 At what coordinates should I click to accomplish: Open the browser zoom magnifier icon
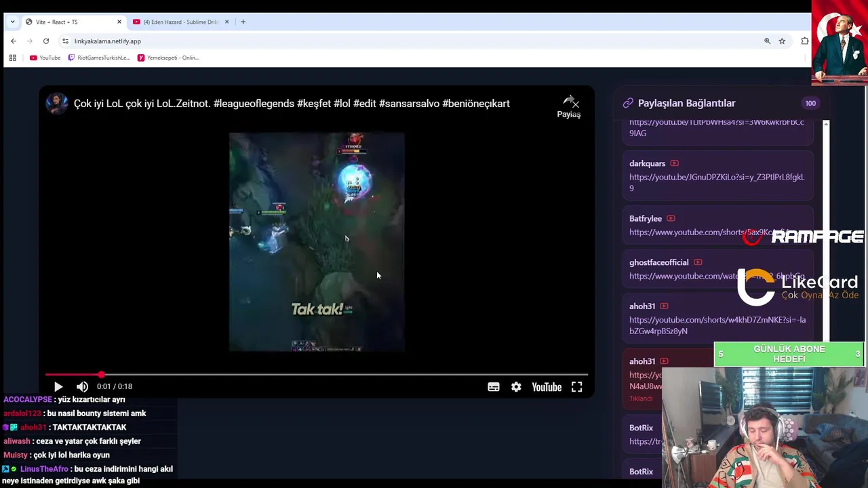[x=767, y=41]
